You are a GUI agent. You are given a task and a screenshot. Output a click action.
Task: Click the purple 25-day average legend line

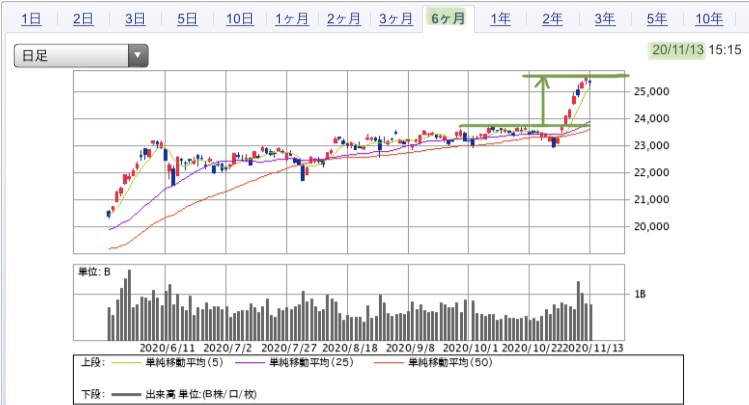[x=250, y=363]
